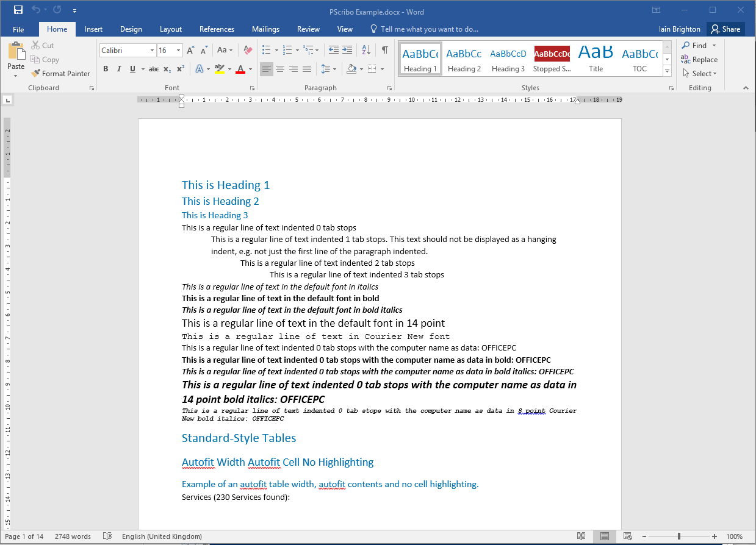Open the Customize Quick Access Toolbar menu
Image resolution: width=756 pixels, height=545 pixels.
(x=74, y=10)
